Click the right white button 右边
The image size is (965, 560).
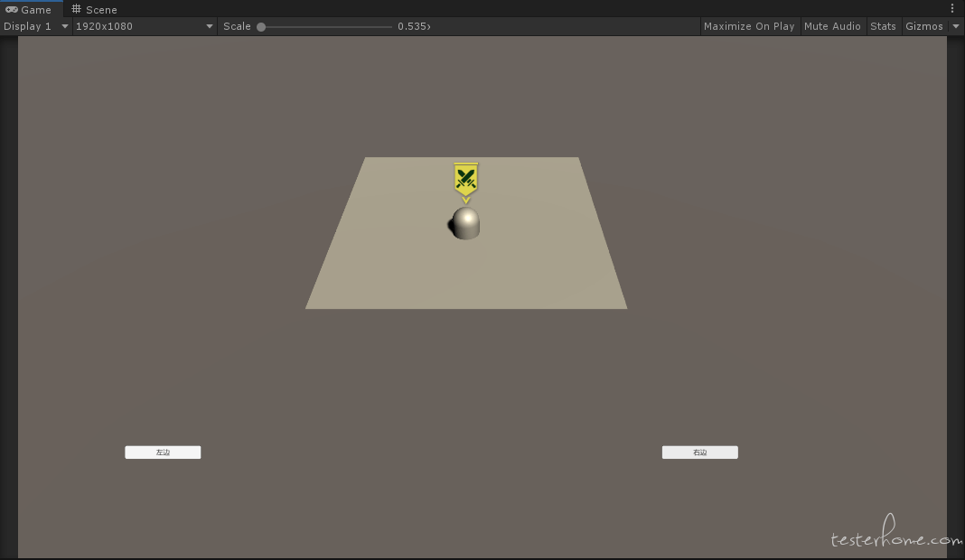pos(699,453)
